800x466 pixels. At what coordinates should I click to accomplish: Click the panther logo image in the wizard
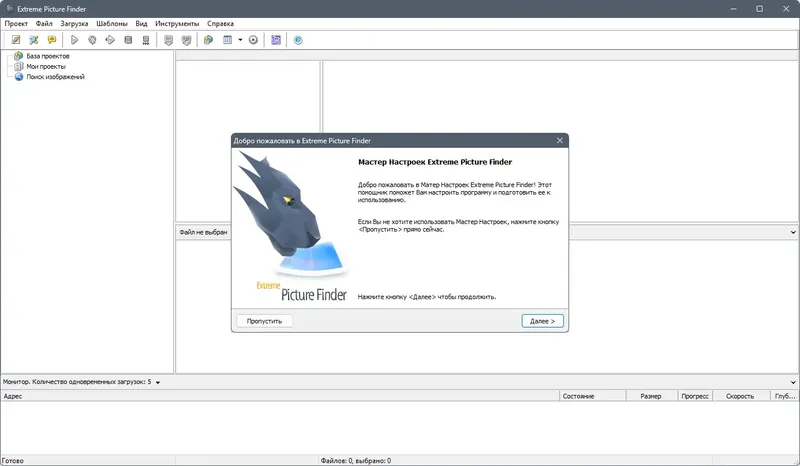point(291,227)
